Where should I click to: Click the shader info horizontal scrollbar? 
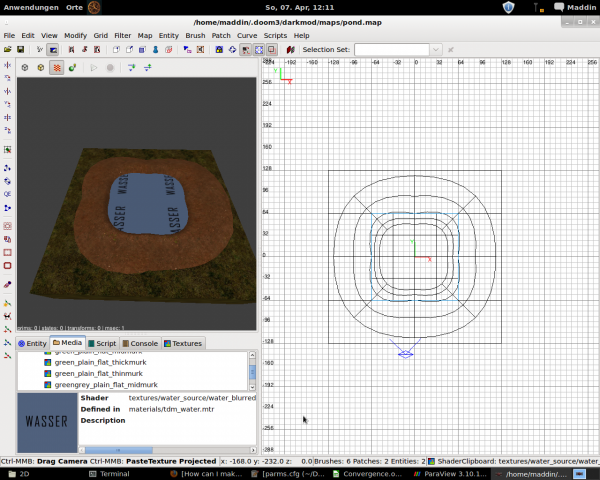point(168,450)
